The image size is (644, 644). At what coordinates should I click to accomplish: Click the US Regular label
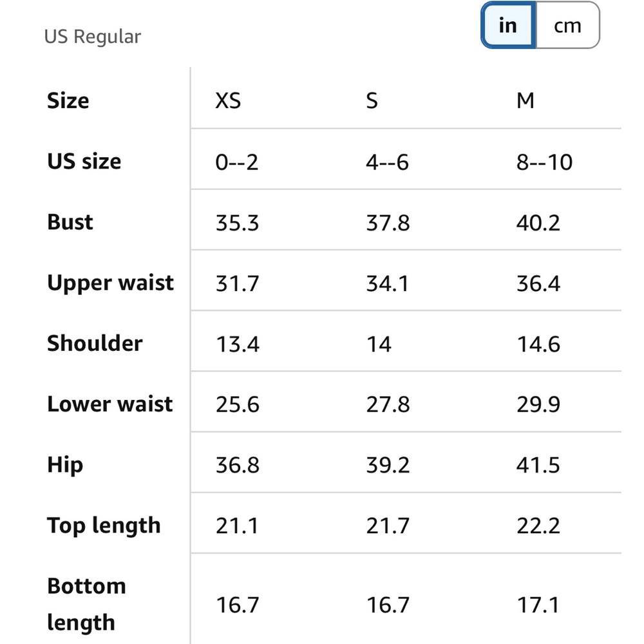click(92, 37)
